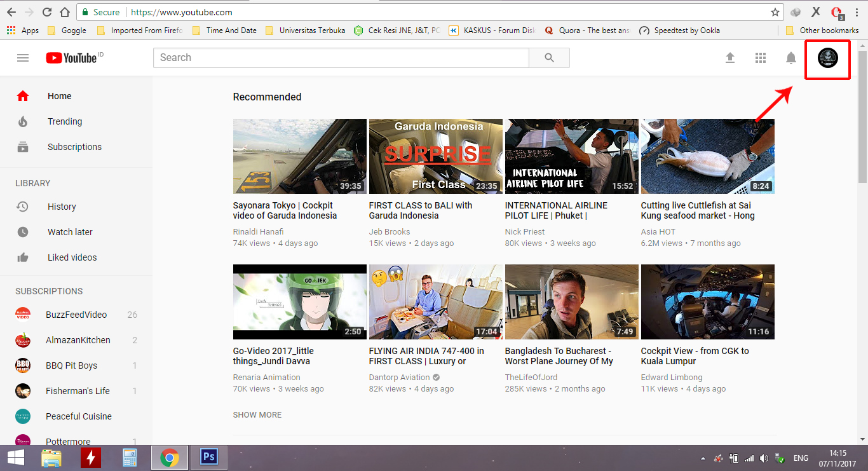Open the hamburger sidebar menu

pos(23,57)
